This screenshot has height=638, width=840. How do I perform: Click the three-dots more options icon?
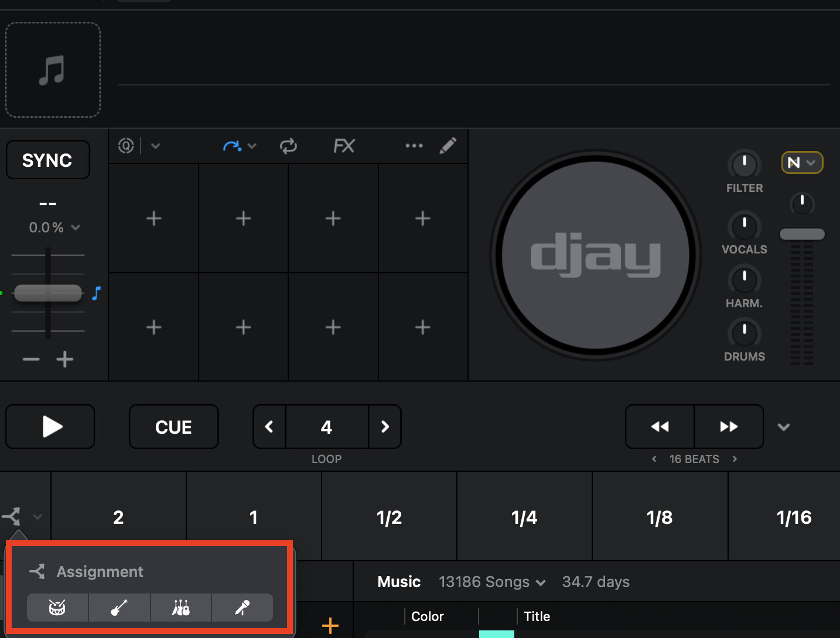(414, 146)
